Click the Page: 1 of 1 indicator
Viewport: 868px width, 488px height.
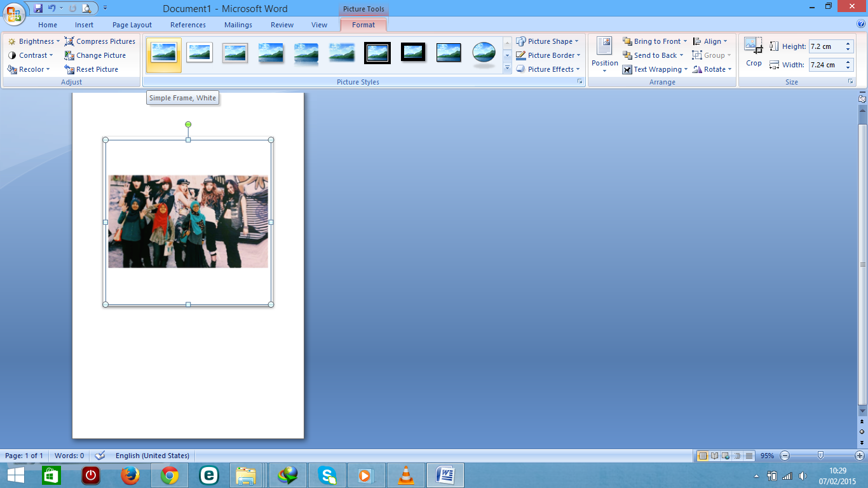click(x=24, y=456)
